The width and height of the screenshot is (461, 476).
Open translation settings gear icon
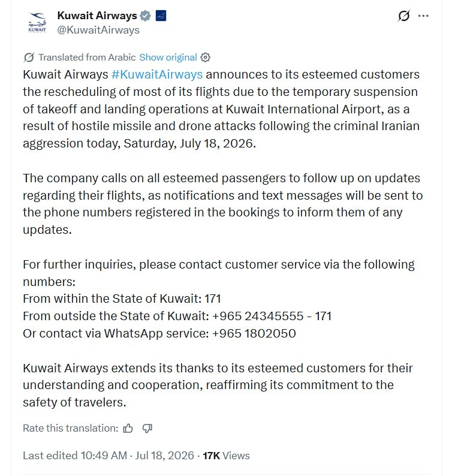click(x=206, y=58)
